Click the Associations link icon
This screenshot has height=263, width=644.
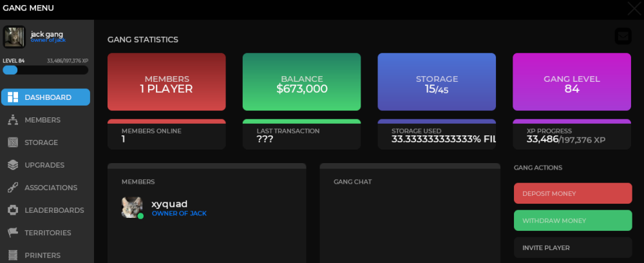pos(13,188)
